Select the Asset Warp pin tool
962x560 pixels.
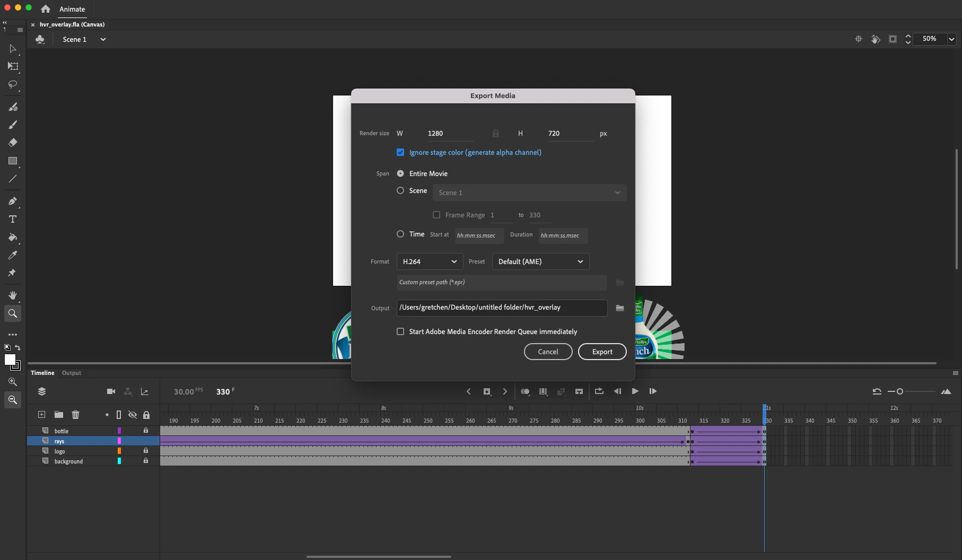click(x=13, y=273)
